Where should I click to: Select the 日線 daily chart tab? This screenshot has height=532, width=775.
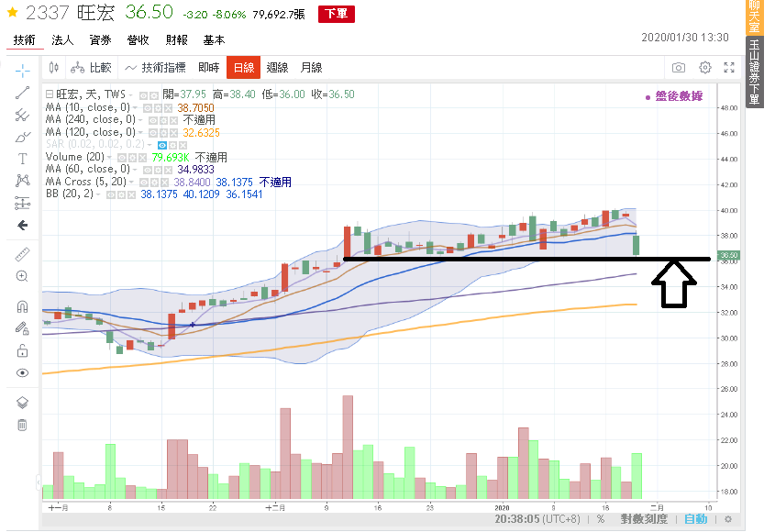tap(244, 68)
